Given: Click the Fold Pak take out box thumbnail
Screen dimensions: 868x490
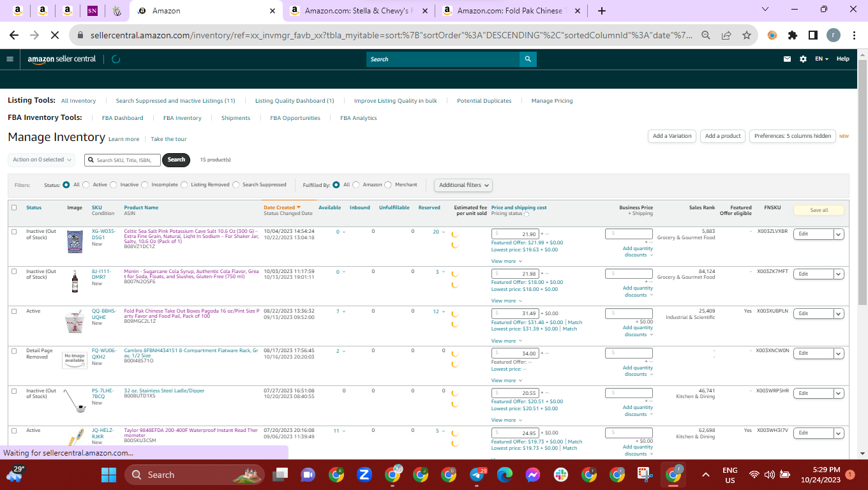Looking at the screenshot, I should (x=75, y=322).
